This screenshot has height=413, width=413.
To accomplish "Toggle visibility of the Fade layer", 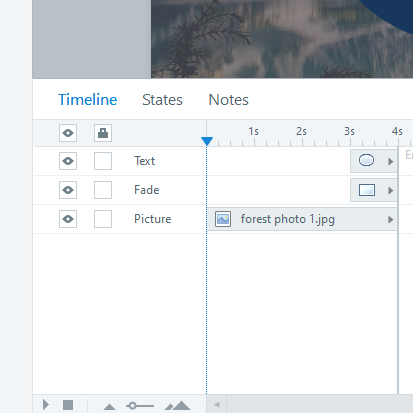I will [68, 190].
